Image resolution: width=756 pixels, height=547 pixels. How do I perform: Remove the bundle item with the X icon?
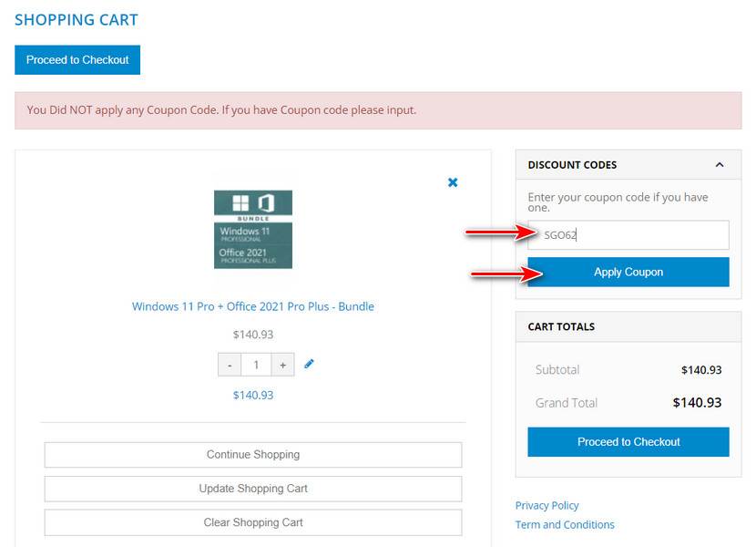[453, 182]
